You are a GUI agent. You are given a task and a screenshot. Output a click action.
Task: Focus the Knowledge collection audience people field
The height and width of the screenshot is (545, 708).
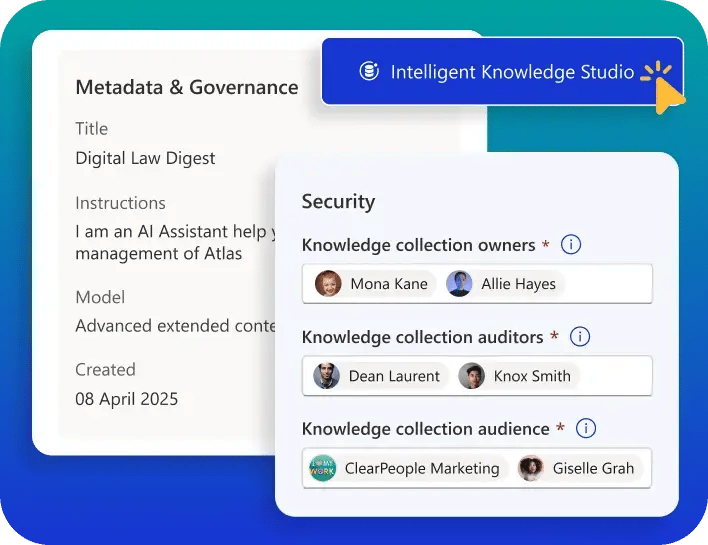coord(477,468)
